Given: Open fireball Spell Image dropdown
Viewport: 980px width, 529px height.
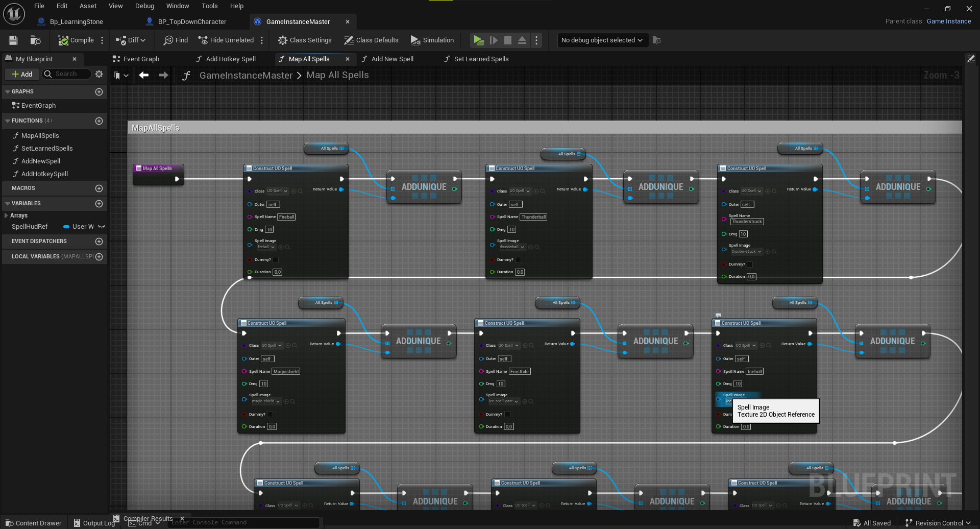Looking at the screenshot, I should click(266, 247).
